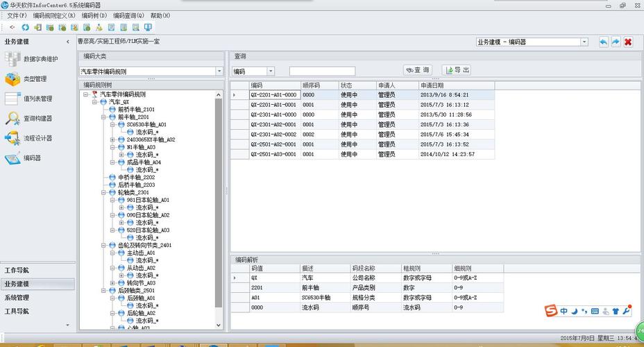This screenshot has height=347, width=644.
Task: Click the Sogou keyboard icon
Action: [595, 312]
